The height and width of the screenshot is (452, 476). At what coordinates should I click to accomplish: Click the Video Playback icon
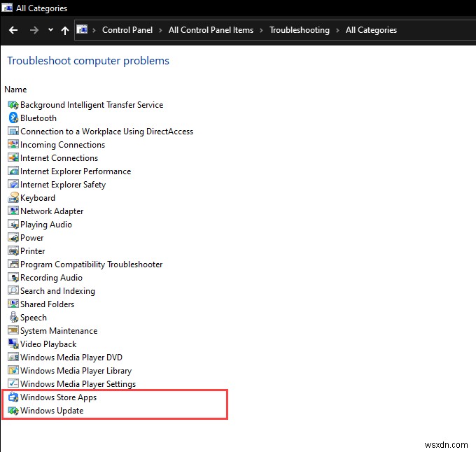pyautogui.click(x=13, y=344)
